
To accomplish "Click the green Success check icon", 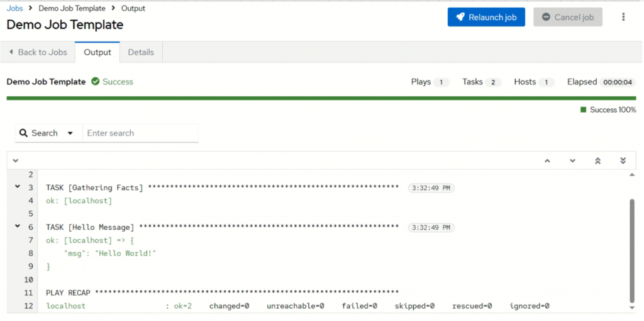I will (x=96, y=81).
